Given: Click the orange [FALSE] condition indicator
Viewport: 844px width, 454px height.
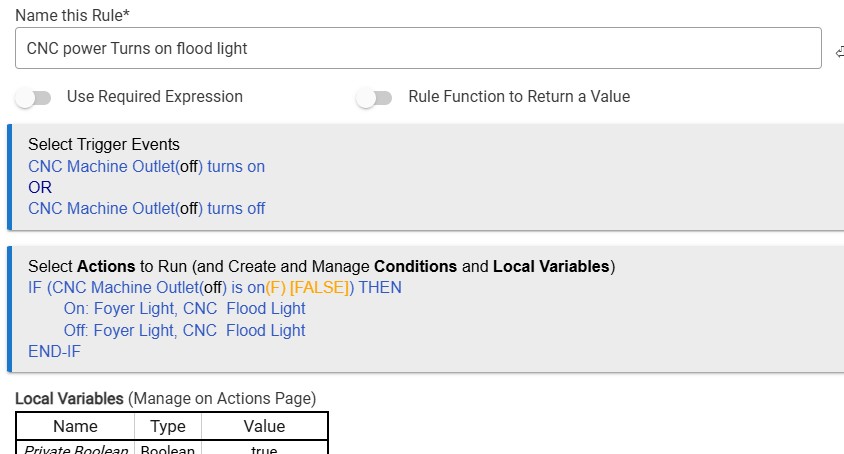Looking at the screenshot, I should point(320,288).
